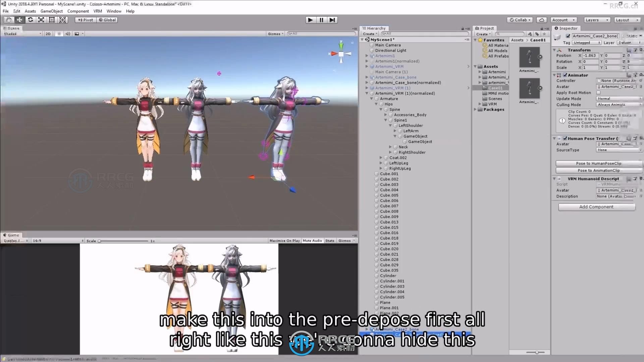Expand the Coat.002 tree node
The height and width of the screenshot is (362, 644).
[381, 158]
